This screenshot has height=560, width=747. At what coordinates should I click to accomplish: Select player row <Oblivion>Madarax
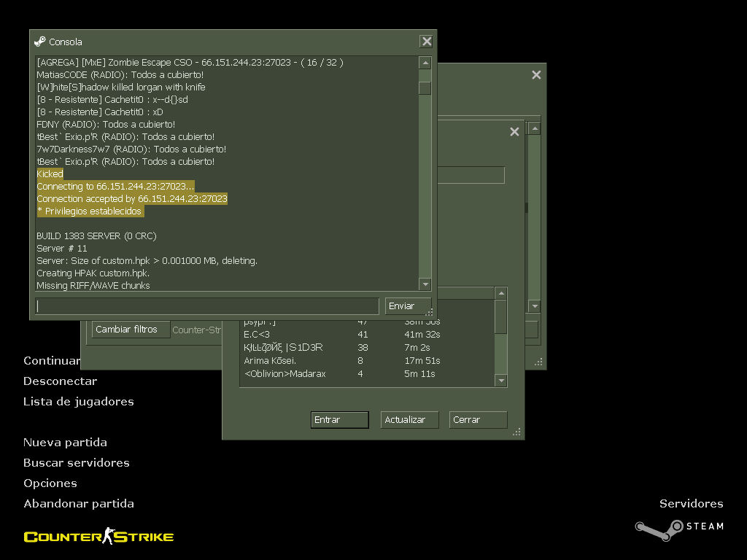point(368,374)
